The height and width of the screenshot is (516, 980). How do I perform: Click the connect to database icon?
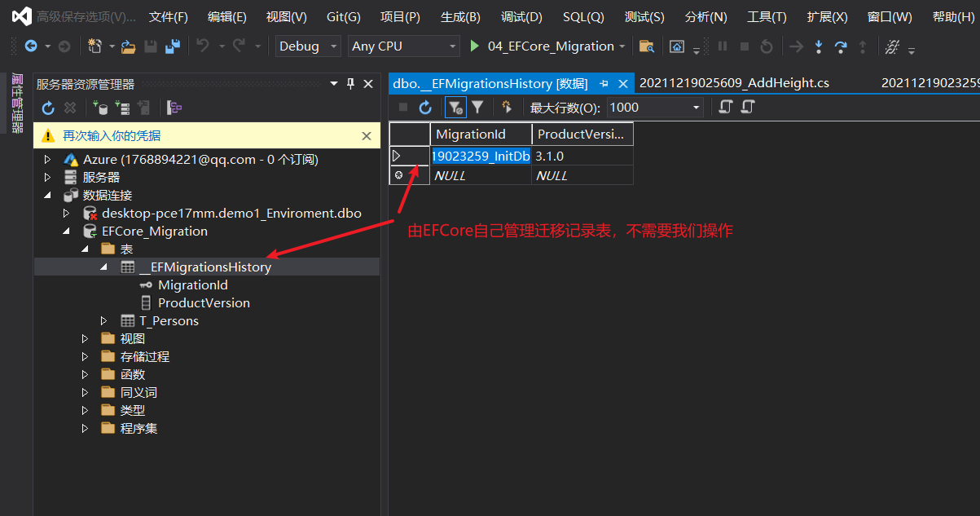pyautogui.click(x=100, y=108)
